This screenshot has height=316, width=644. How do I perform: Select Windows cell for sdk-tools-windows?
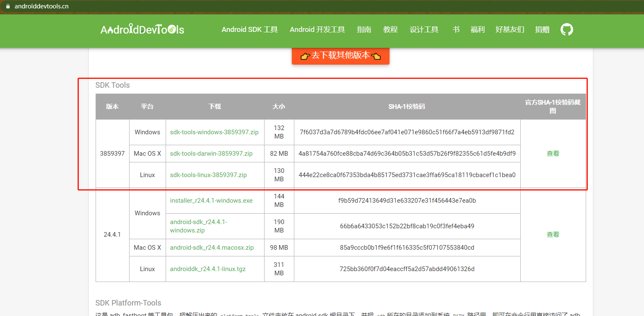[148, 132]
